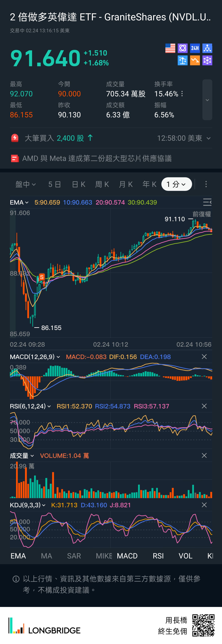Tap the purple atom orbit icon
222x644 pixels.
pos(183,48)
